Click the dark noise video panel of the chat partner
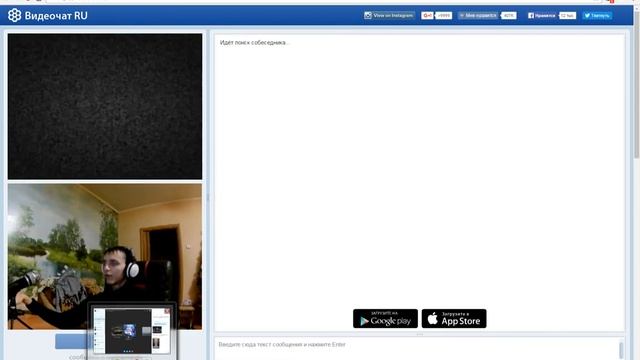This screenshot has height=360, width=640. click(x=105, y=107)
